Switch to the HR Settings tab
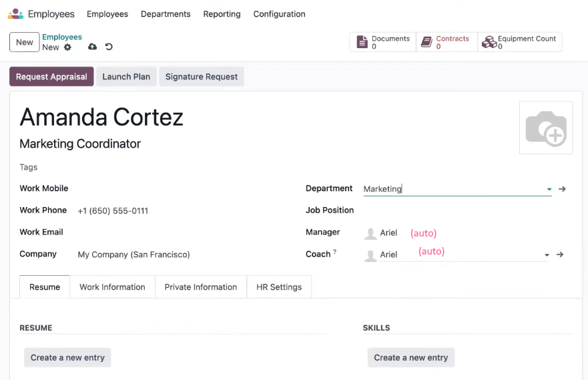The width and height of the screenshot is (588, 380). pos(279,287)
